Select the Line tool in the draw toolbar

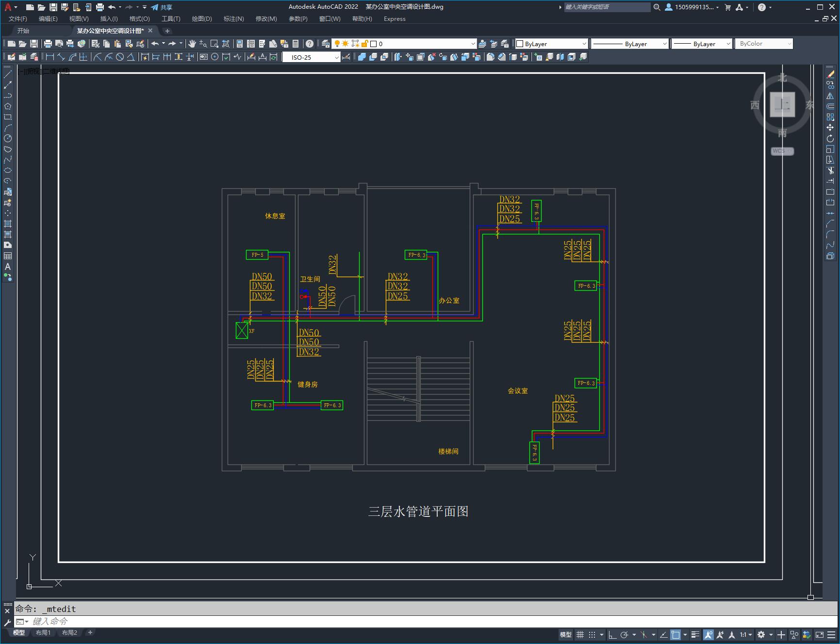8,74
